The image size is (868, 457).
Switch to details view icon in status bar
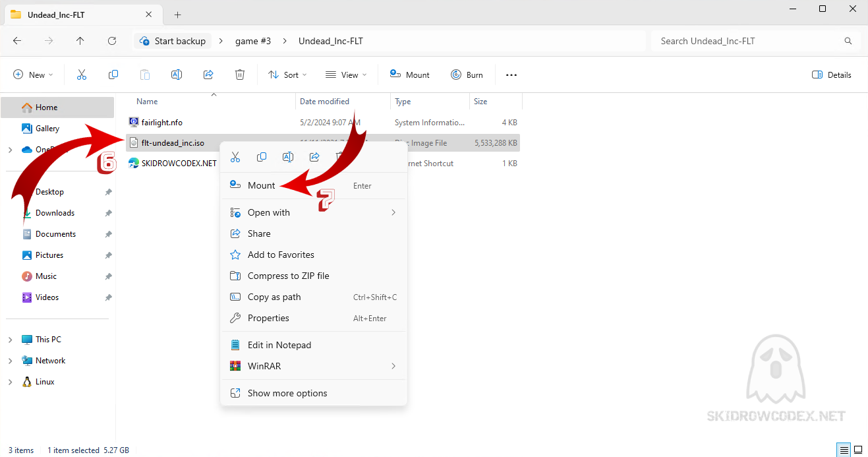click(x=844, y=450)
